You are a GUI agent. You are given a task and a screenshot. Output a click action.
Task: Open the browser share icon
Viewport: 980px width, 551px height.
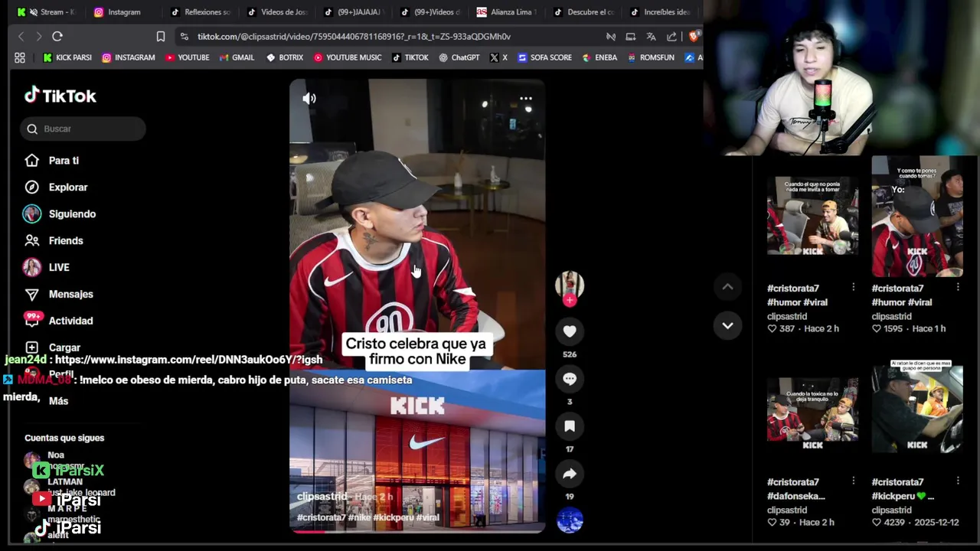click(x=671, y=36)
